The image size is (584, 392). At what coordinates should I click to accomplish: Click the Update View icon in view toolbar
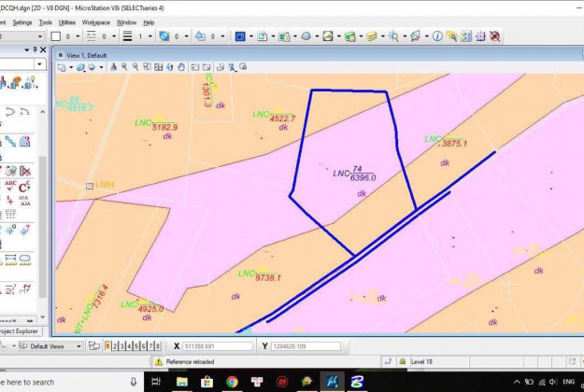coord(112,67)
